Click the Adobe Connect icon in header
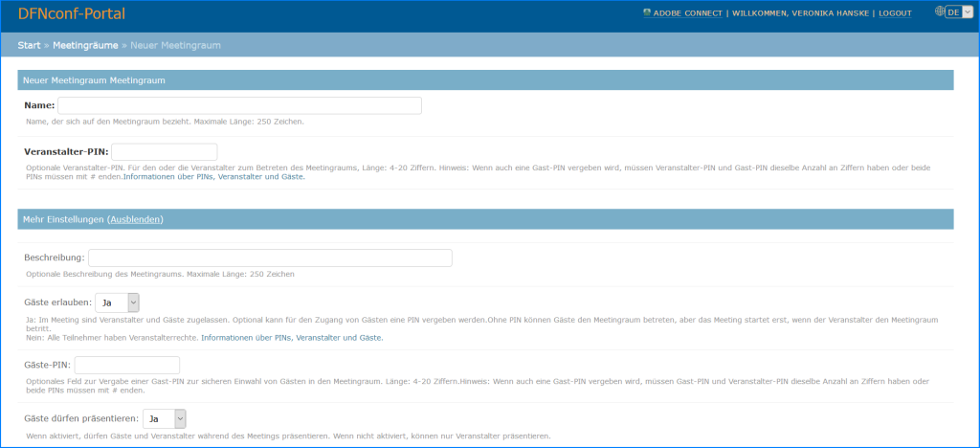Image resolution: width=980 pixels, height=448 pixels. pyautogui.click(x=648, y=13)
